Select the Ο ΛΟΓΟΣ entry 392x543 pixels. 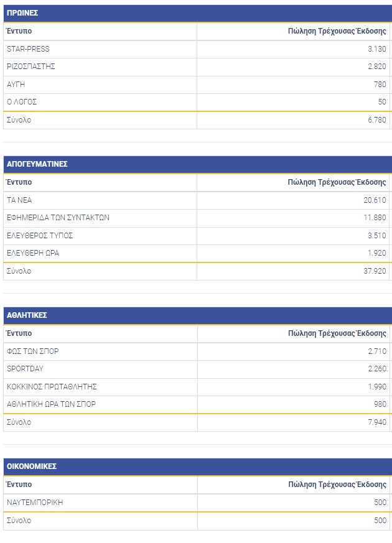[x=22, y=102]
